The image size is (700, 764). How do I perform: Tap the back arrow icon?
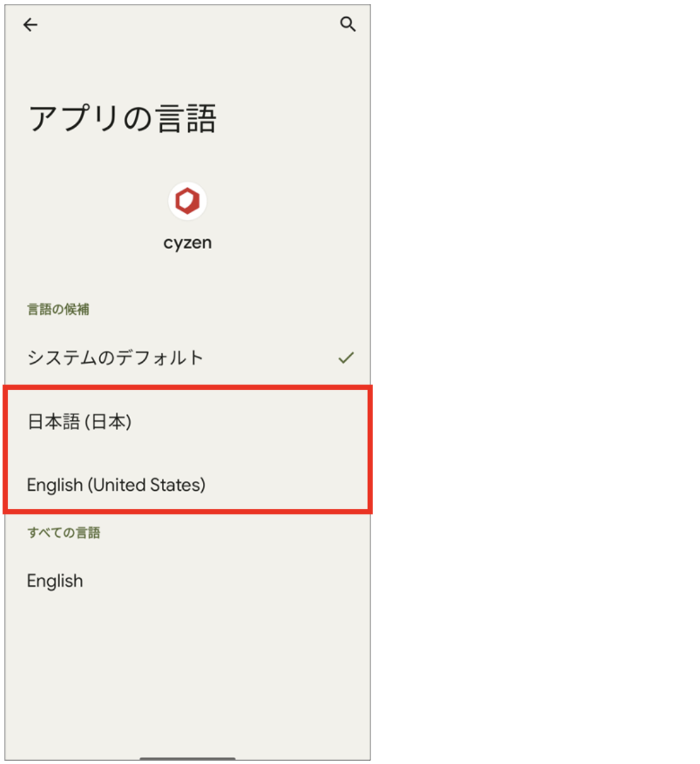(30, 25)
